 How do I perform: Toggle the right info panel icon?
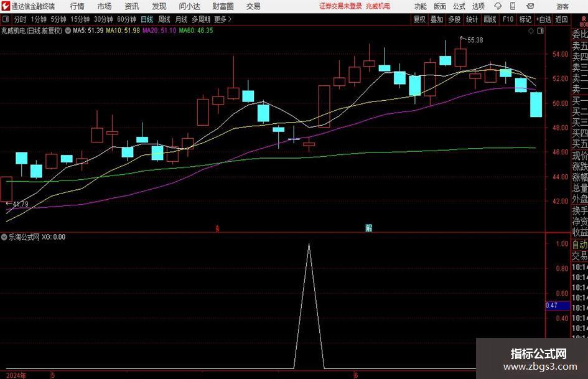point(540,30)
